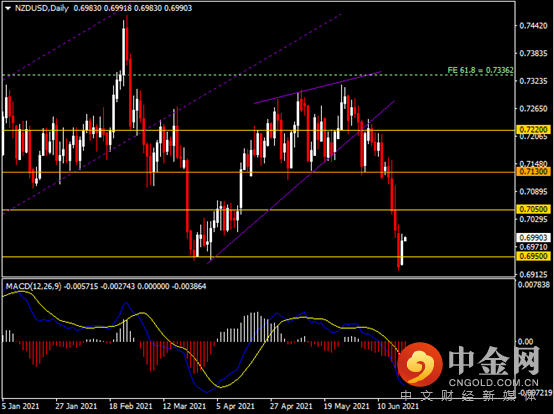Select the 0.69500 price level label

(x=534, y=256)
